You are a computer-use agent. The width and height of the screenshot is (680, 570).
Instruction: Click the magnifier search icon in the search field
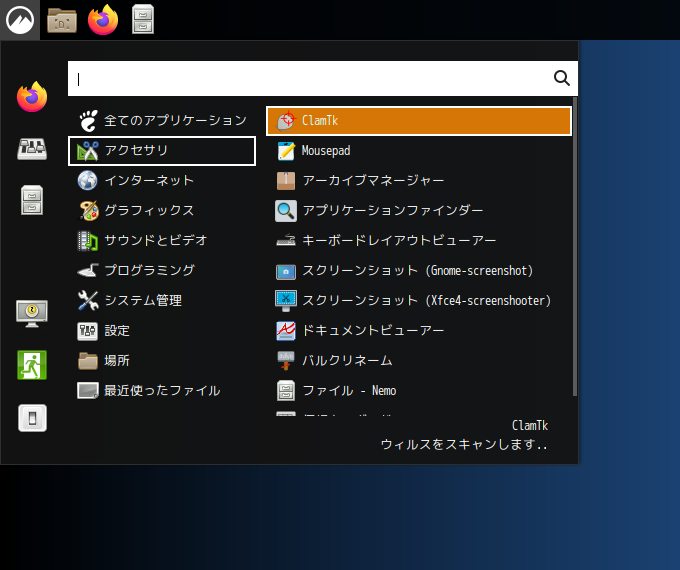[562, 79]
